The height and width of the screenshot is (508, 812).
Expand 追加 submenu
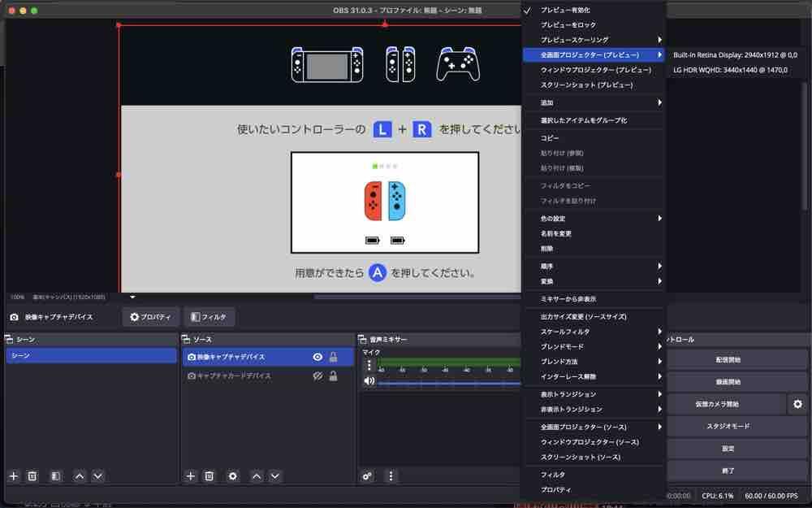point(594,102)
